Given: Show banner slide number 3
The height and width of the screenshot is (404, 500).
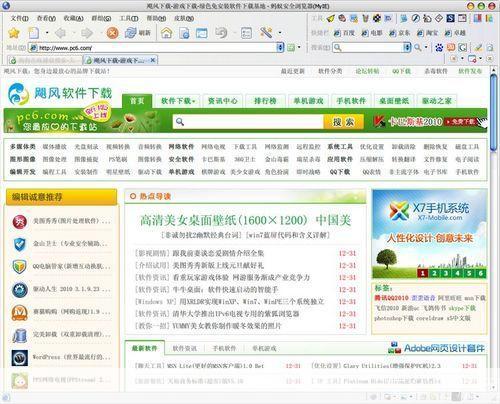Looking at the screenshot, I should tap(446, 273).
